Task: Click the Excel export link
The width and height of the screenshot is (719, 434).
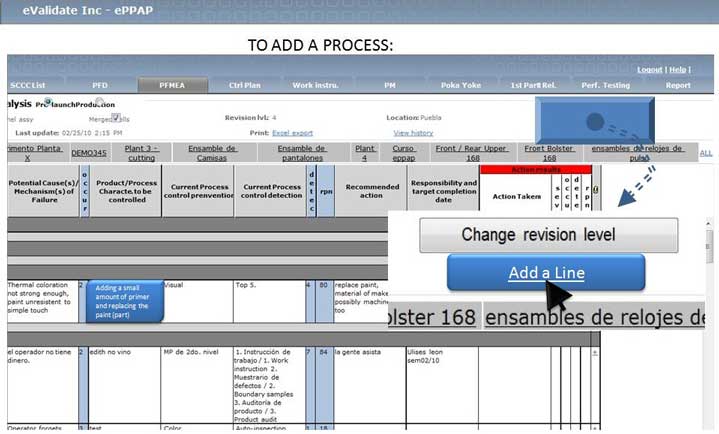Action: pos(292,133)
